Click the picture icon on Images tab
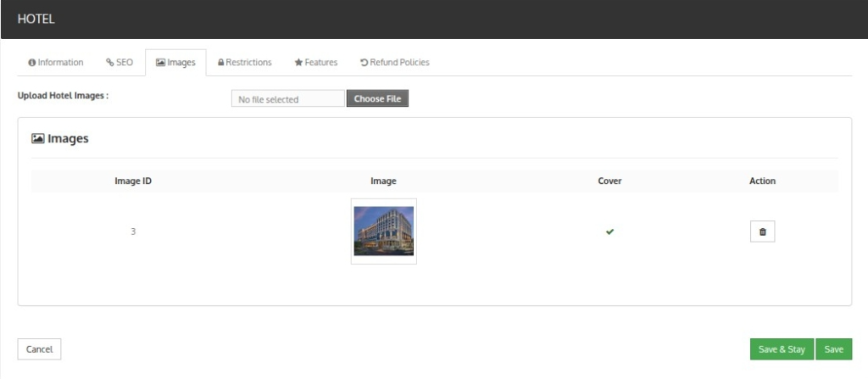 pos(160,63)
